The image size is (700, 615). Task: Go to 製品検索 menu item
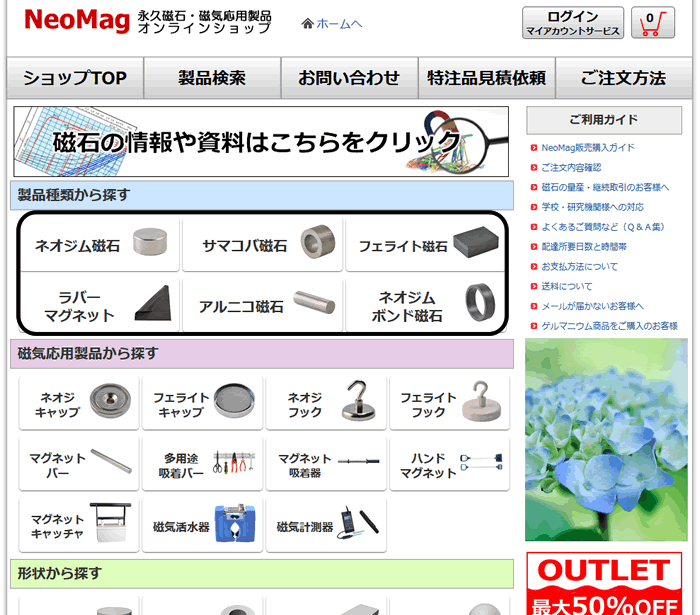point(212,78)
